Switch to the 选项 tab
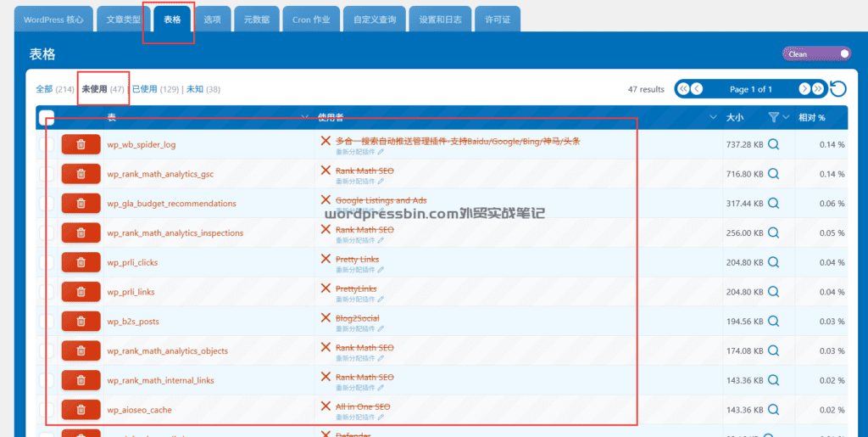Image resolution: width=868 pixels, height=437 pixels. pos(212,20)
